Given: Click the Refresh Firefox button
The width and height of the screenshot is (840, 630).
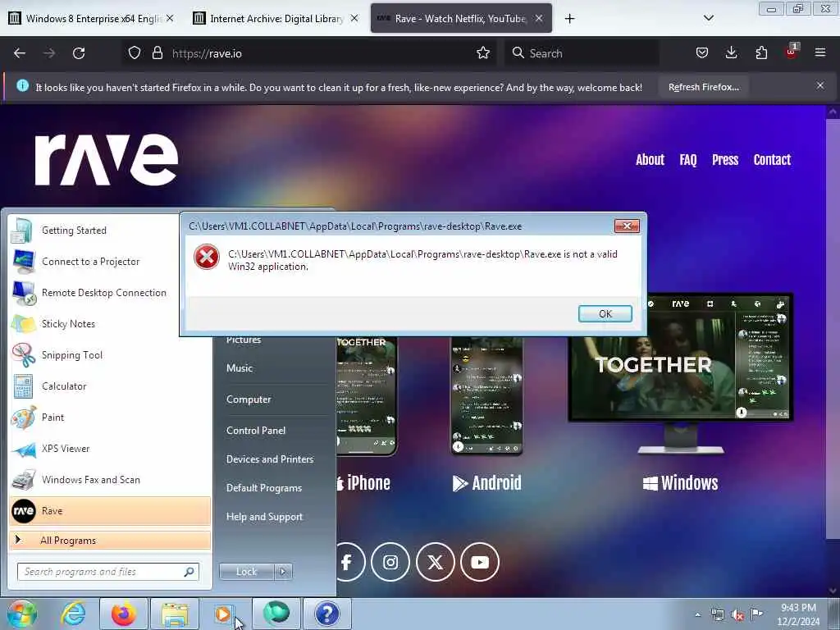Looking at the screenshot, I should click(703, 87).
